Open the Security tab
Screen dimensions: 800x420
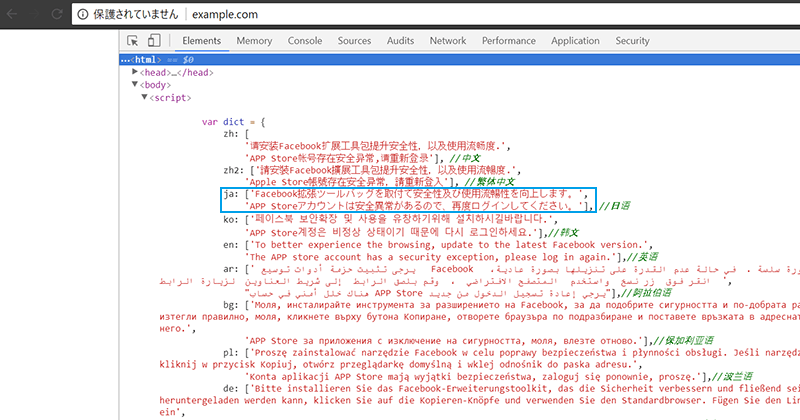point(632,41)
